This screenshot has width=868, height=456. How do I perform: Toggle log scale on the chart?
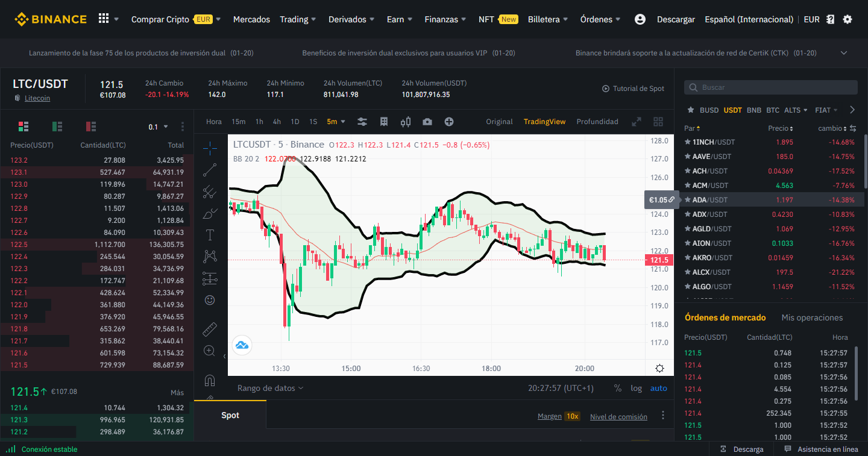tap(637, 389)
